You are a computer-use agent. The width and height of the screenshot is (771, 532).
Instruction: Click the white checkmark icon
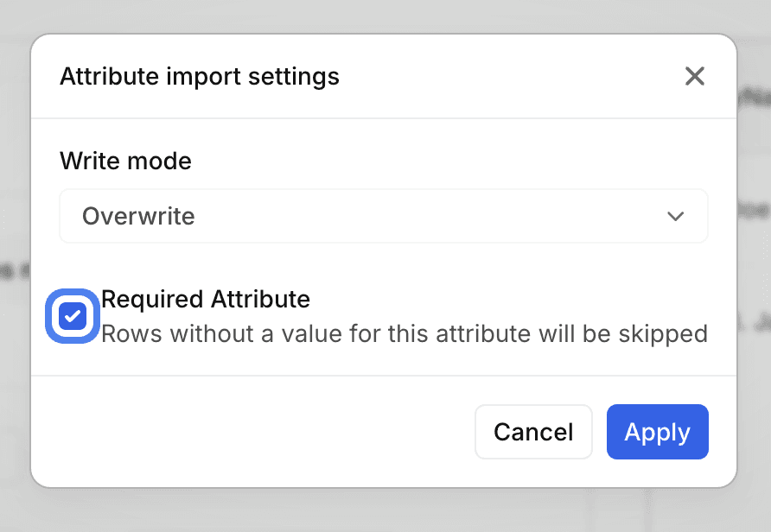tap(73, 316)
